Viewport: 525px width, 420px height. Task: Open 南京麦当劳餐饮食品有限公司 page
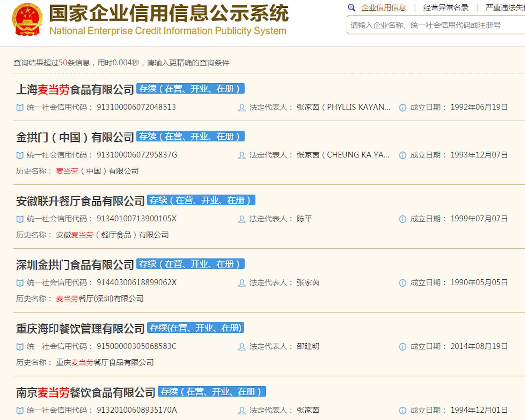click(x=85, y=392)
